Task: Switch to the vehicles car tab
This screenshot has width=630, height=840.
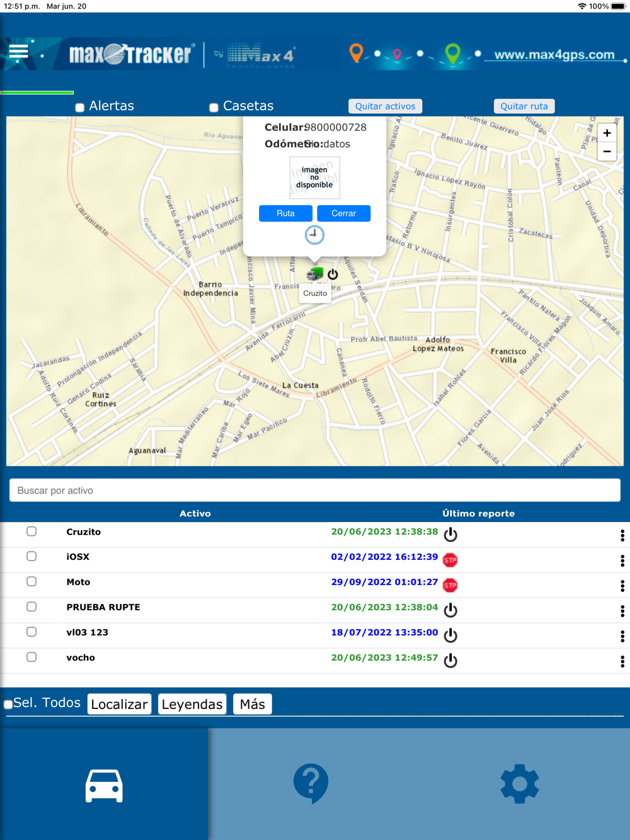Action: point(104,785)
